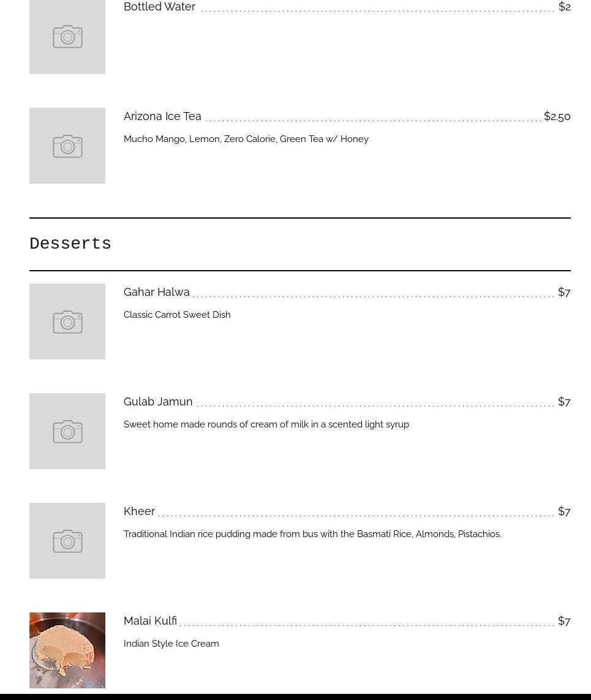
Task: Click the Kheer rice pudding description
Action: pos(312,534)
